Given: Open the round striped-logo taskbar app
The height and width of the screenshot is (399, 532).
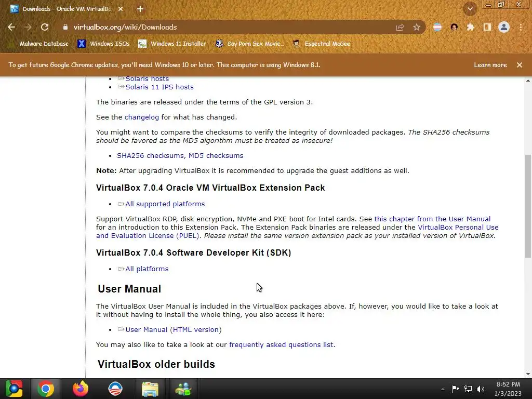Looking at the screenshot, I should coord(115,389).
